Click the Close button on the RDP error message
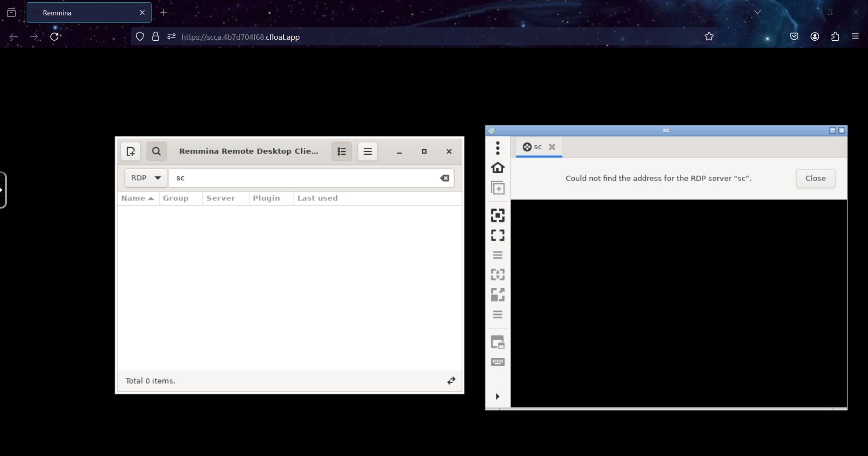This screenshot has width=868, height=456. pyautogui.click(x=816, y=178)
